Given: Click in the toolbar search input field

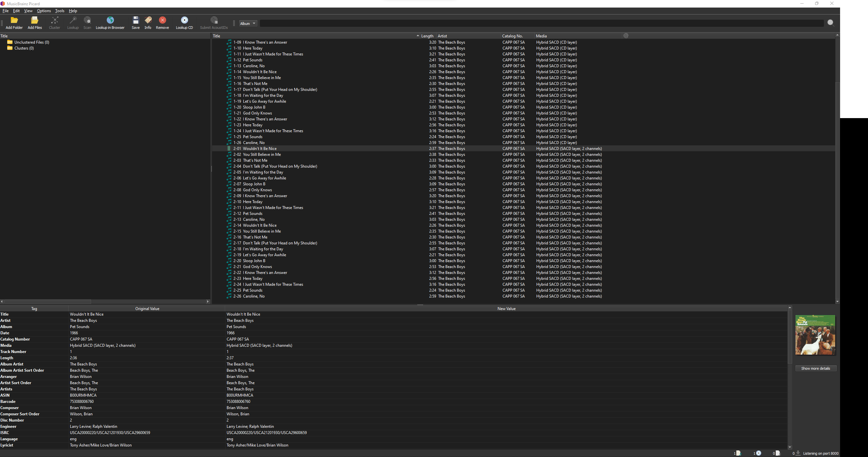Looking at the screenshot, I should (x=542, y=23).
